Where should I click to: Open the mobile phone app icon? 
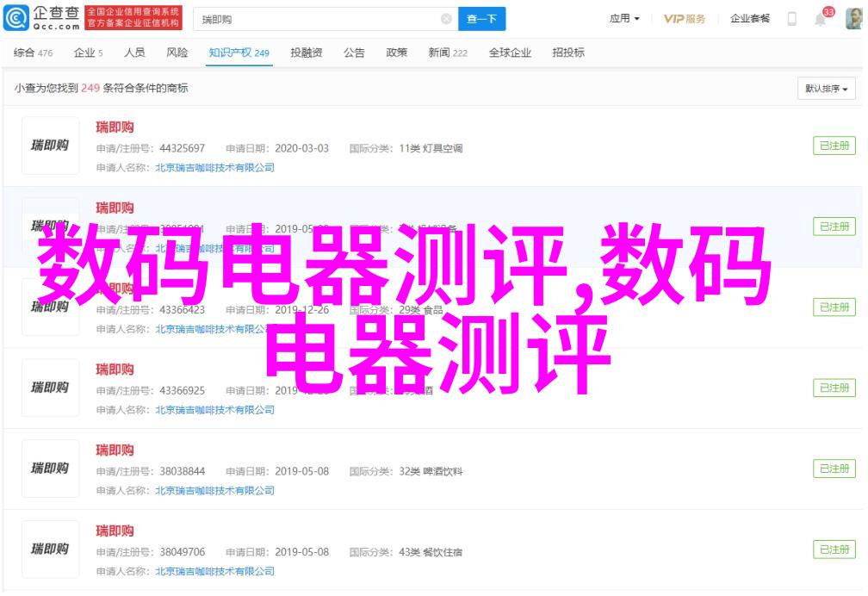pos(791,20)
